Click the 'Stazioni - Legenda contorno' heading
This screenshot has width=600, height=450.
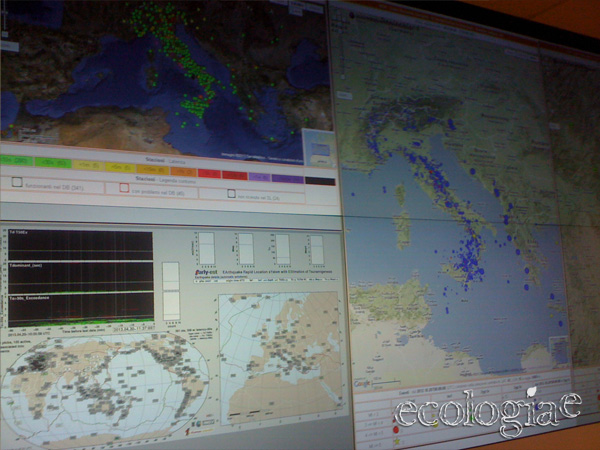pos(163,177)
